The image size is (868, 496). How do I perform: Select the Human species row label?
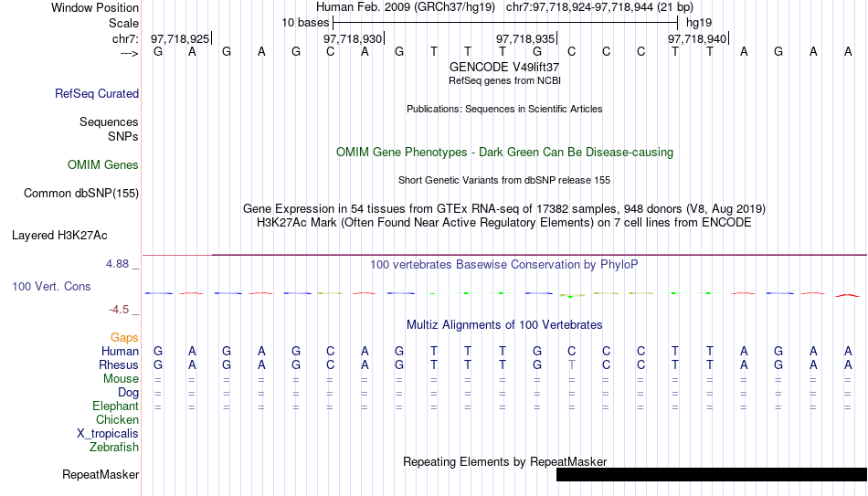point(120,352)
